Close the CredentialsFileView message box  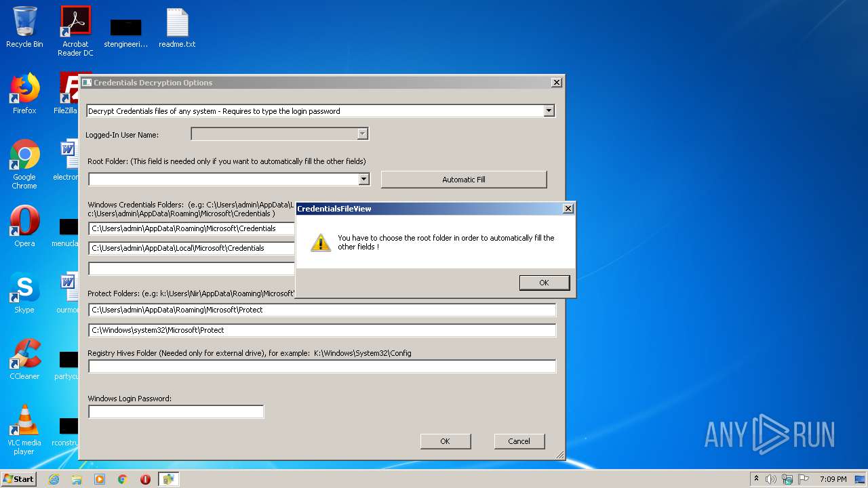tap(568, 209)
